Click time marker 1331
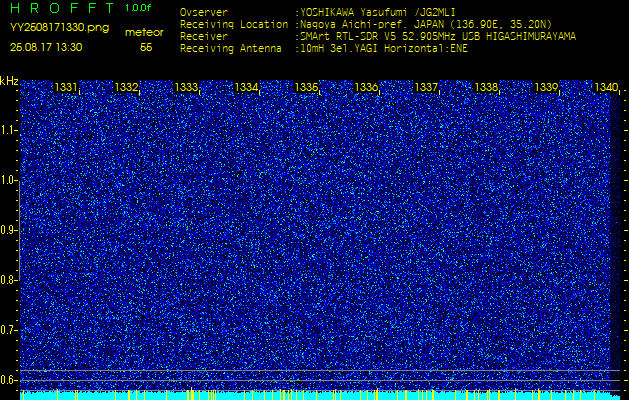The height and width of the screenshot is (400, 629). tap(66, 87)
